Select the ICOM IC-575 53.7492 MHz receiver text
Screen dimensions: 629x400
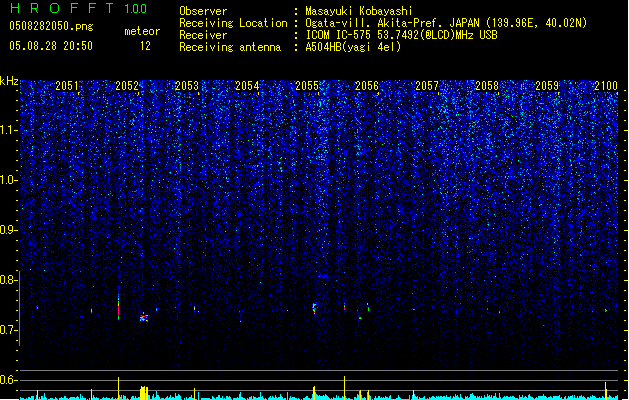(x=402, y=35)
